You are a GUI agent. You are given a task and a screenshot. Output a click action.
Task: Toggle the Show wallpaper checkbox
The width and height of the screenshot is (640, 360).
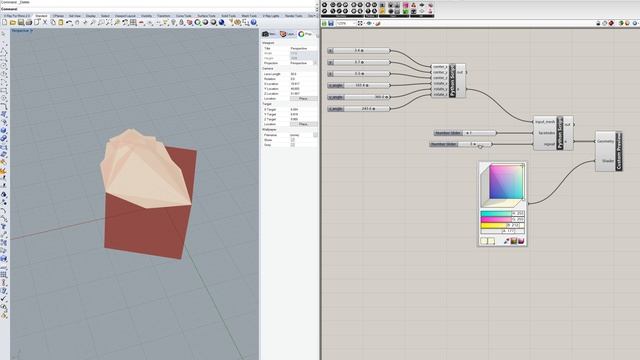click(x=293, y=140)
